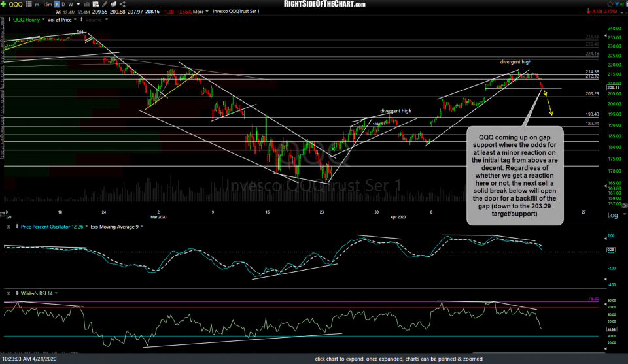Click the Invesco QQQTrust Ser 1 name

coord(236,12)
